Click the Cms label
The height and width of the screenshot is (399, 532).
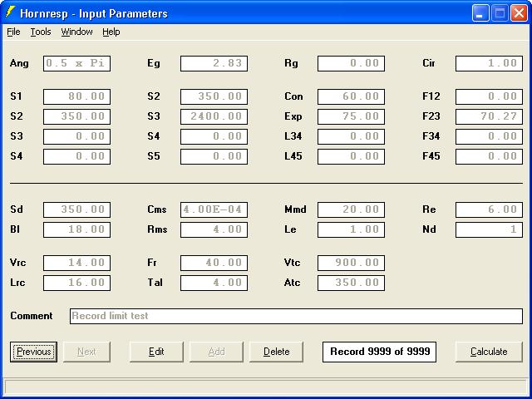157,209
